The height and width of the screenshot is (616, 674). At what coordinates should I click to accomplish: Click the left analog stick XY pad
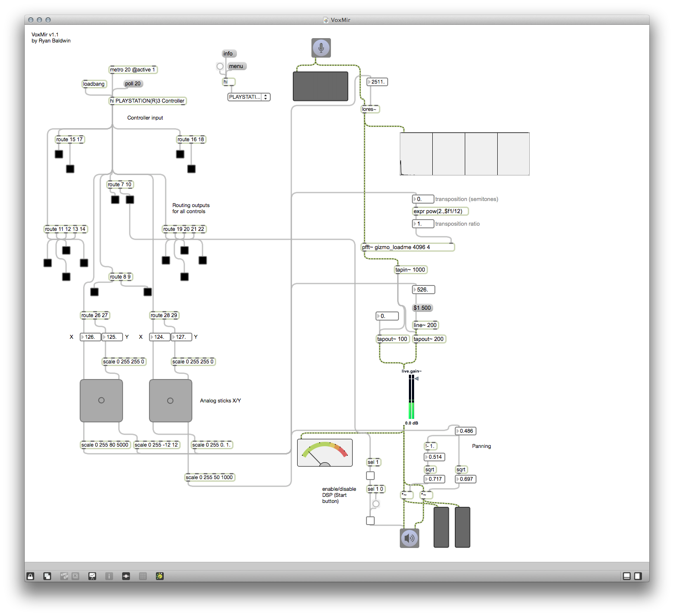[101, 401]
